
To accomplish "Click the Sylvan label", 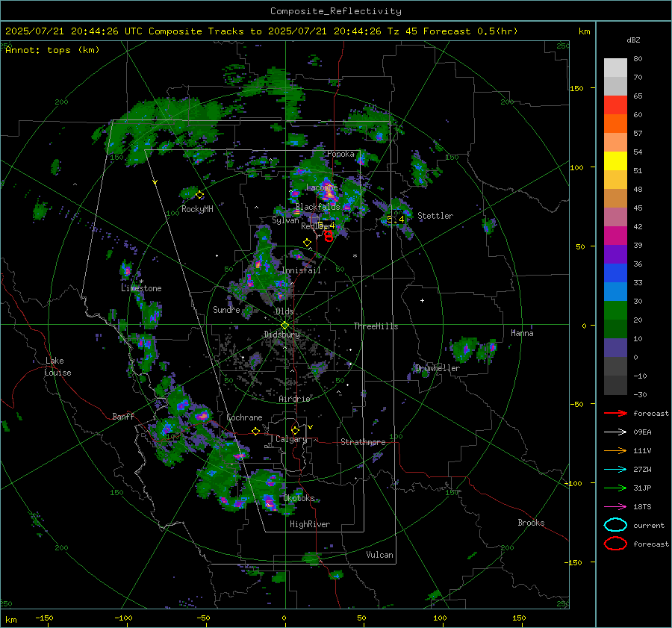I will tap(285, 220).
